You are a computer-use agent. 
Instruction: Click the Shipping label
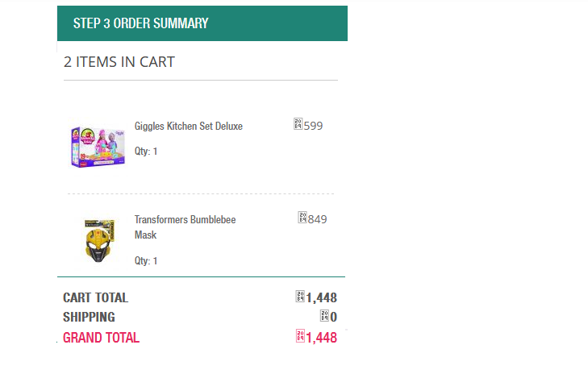point(89,318)
